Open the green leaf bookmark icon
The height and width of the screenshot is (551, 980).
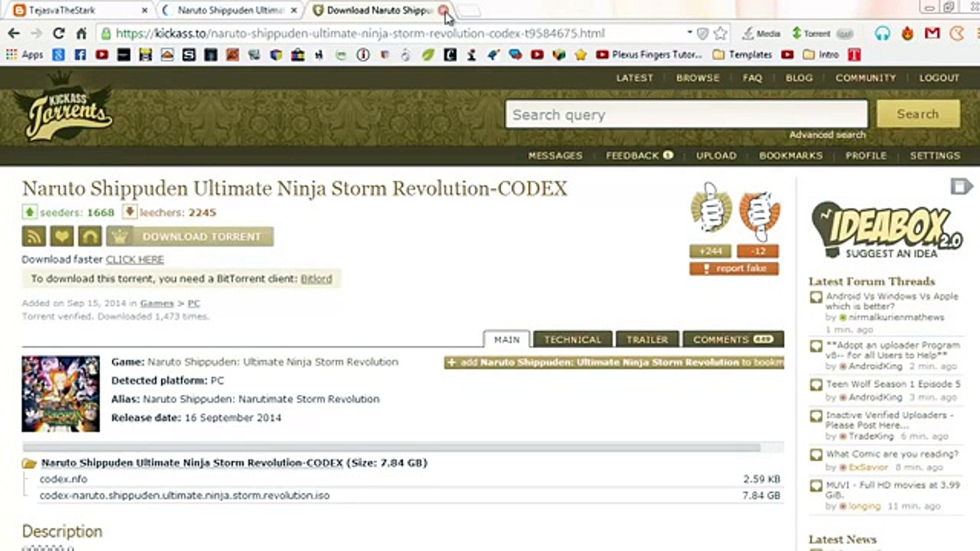(428, 55)
